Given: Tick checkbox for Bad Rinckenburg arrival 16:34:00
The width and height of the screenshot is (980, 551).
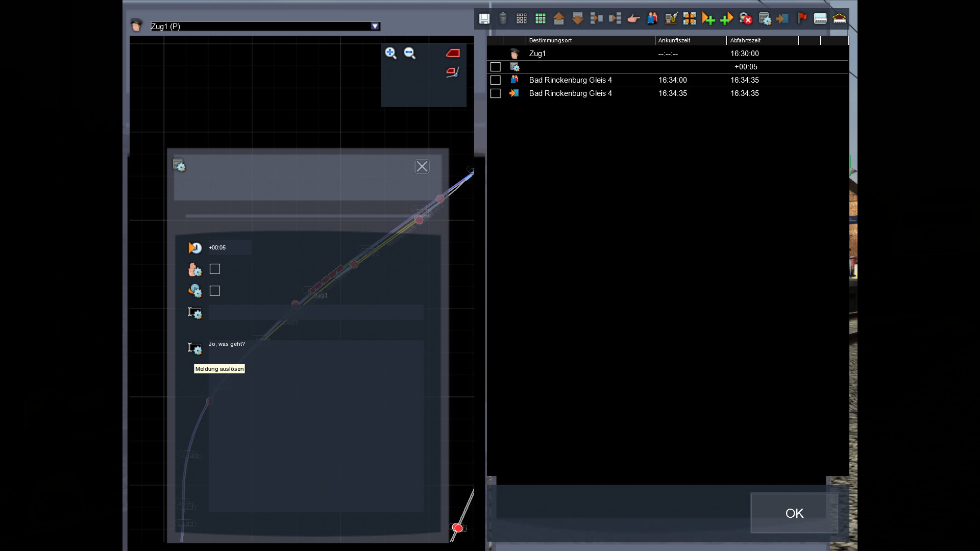Looking at the screenshot, I should click(x=496, y=80).
